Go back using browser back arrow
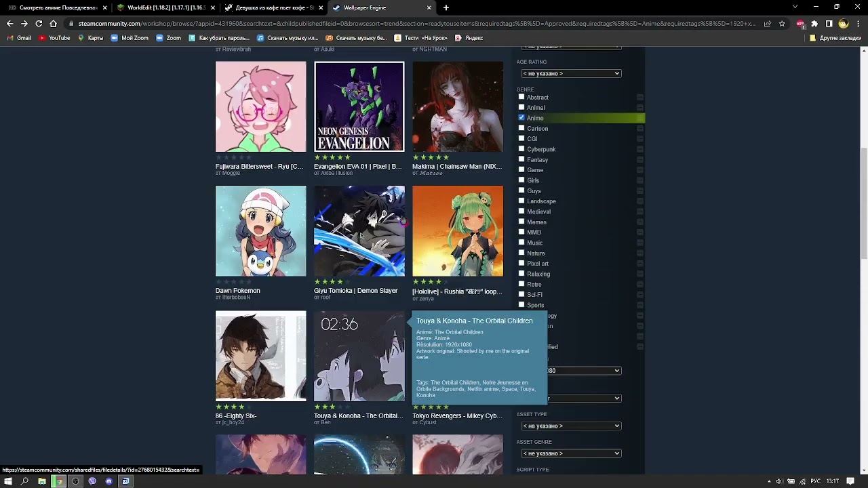The image size is (868, 488). (9, 24)
